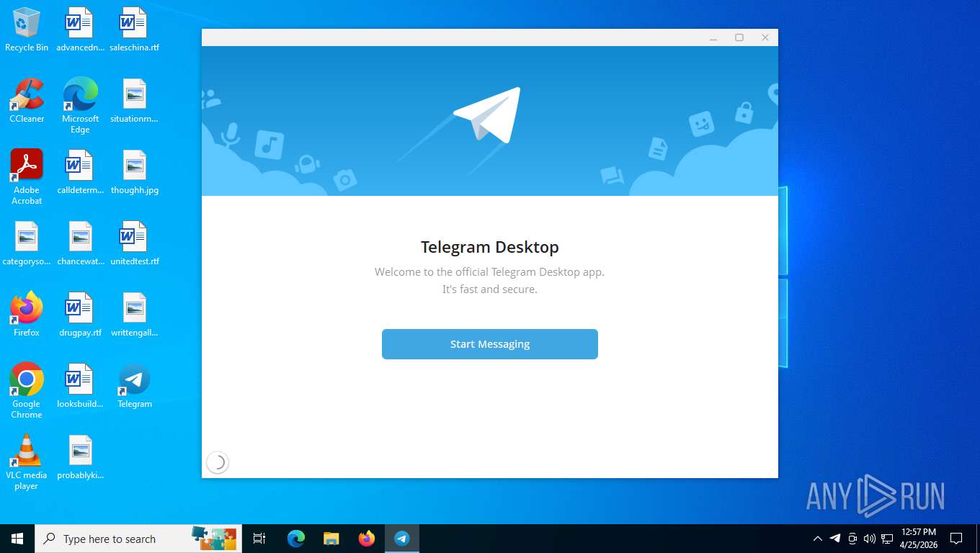980x553 pixels.
Task: Open the network status tray icon
Action: point(887,539)
